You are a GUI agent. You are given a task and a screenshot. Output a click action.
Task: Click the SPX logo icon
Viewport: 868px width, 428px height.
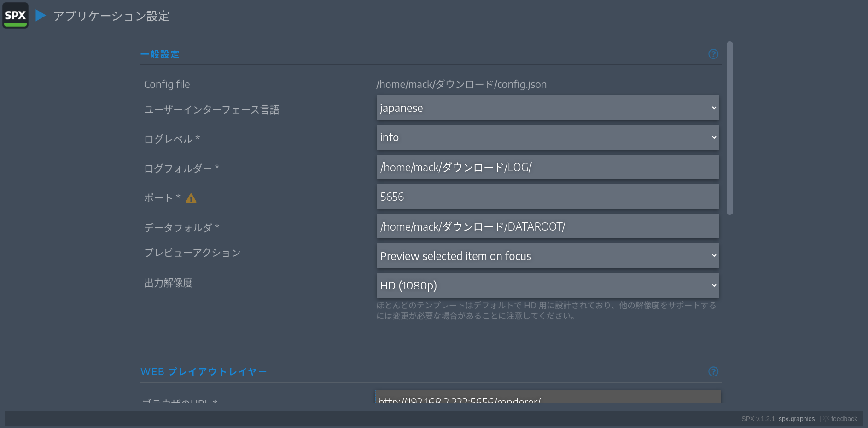point(15,15)
